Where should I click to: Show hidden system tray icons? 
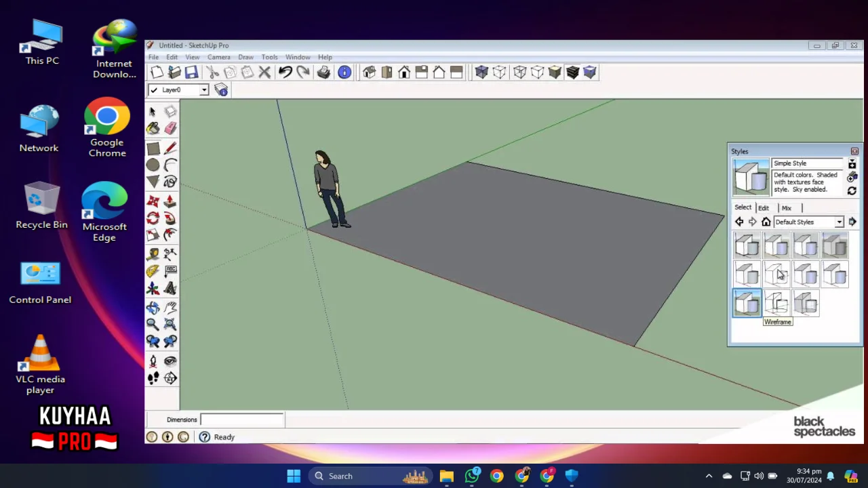click(x=709, y=476)
